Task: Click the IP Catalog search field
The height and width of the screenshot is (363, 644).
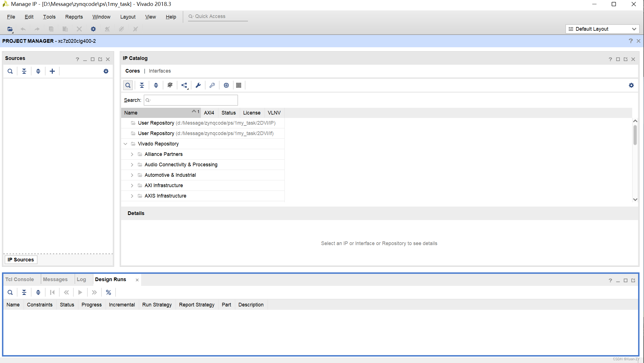Action: (x=191, y=100)
